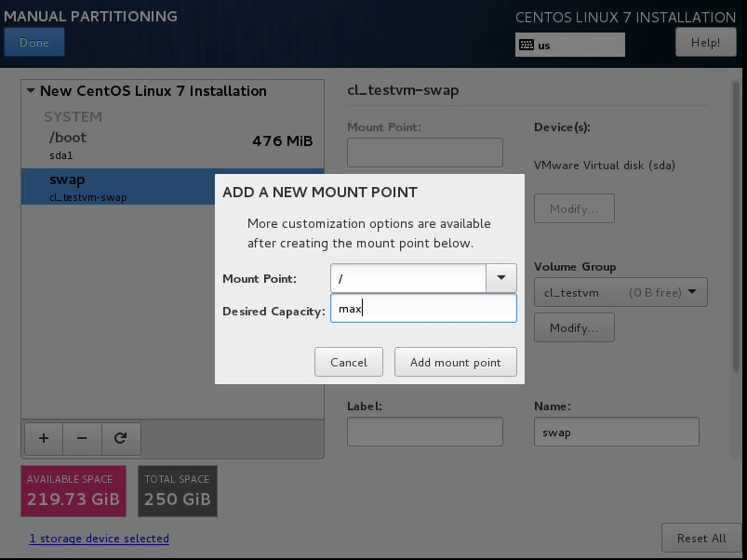
Task: Click the us keyboard layout indicator
Action: point(569,45)
